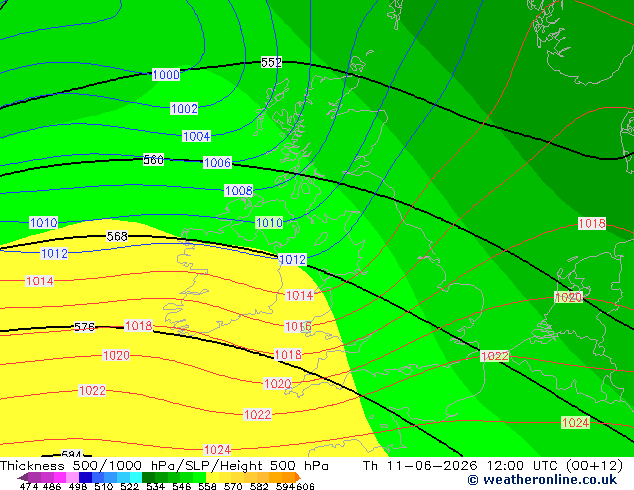Select the 606 legend value
This screenshot has width=634, height=490.
(x=305, y=486)
